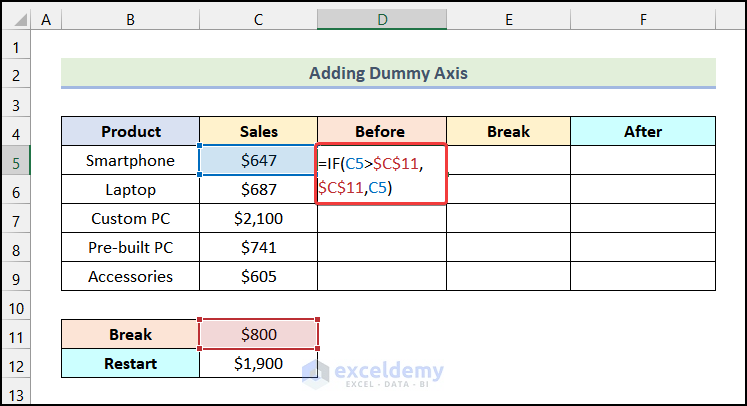747x406 pixels.
Task: Select the Smartphone sales cell $647
Action: (x=259, y=160)
